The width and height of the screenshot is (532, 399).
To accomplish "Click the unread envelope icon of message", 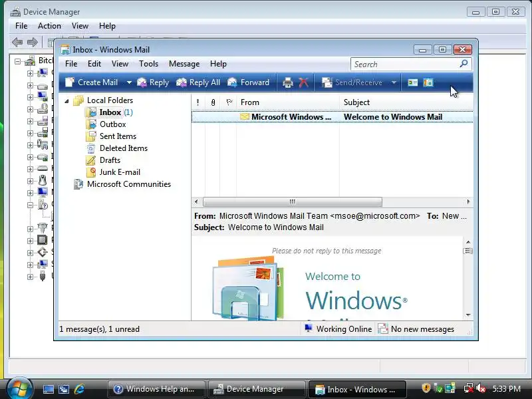I will tap(245, 117).
